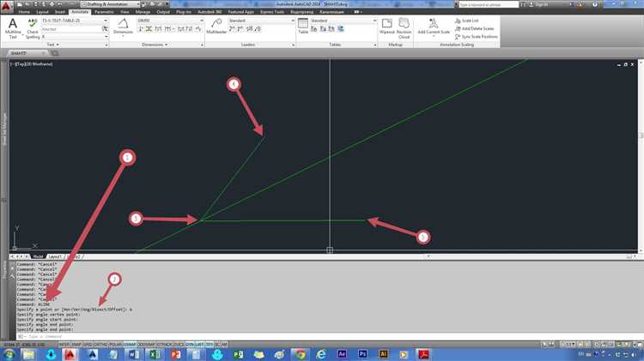The image size is (644, 361).
Task: Insert a Table from the ribbon
Action: point(303,27)
